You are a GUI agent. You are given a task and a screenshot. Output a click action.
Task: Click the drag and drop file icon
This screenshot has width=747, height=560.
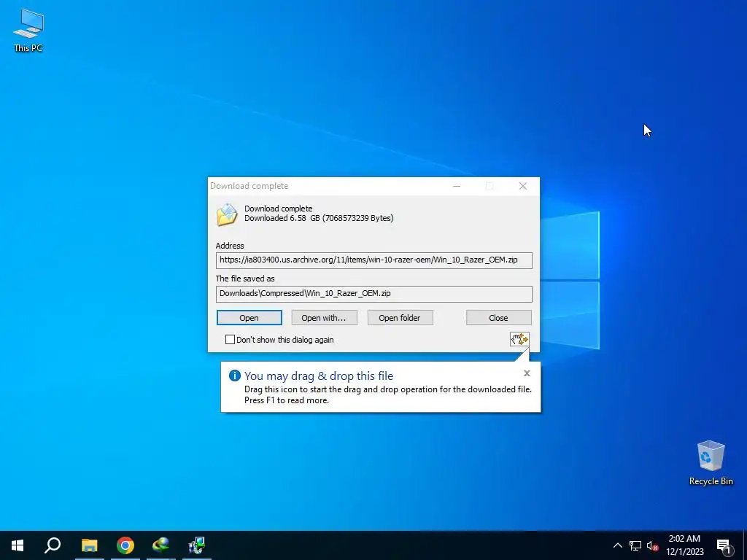click(x=519, y=339)
